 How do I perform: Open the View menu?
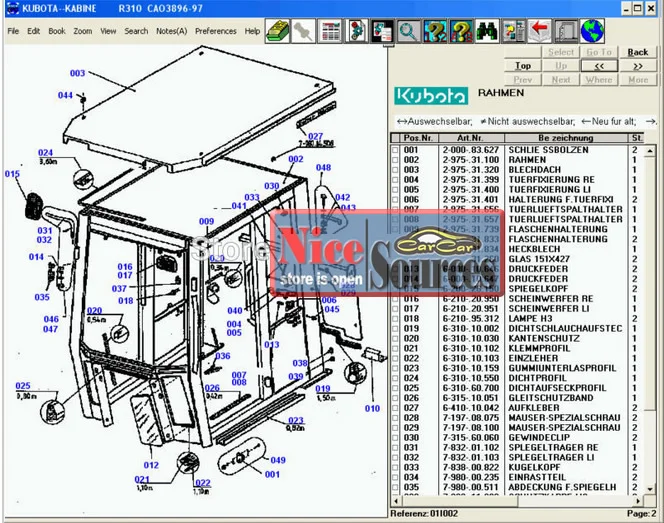pyautogui.click(x=108, y=31)
